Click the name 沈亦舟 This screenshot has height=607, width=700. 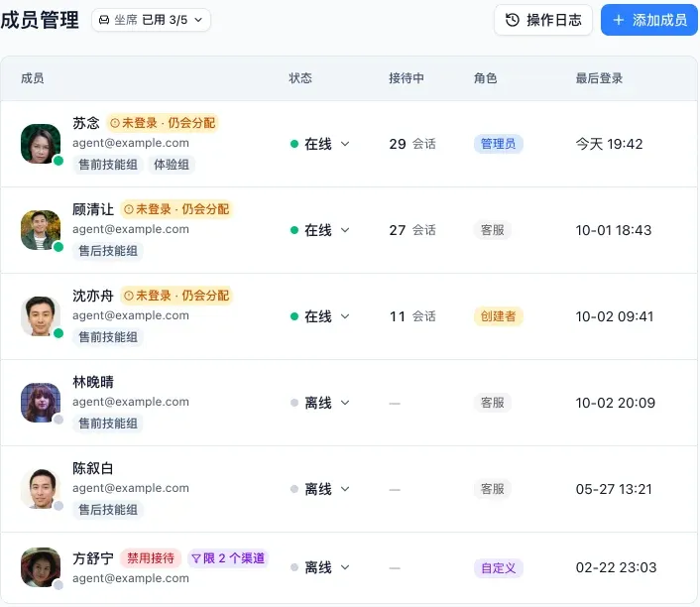coord(93,296)
